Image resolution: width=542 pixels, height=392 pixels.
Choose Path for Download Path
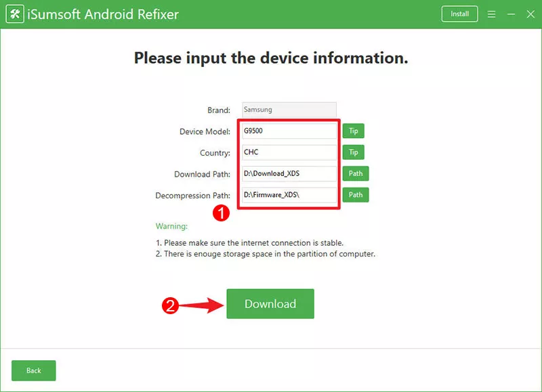coord(356,173)
